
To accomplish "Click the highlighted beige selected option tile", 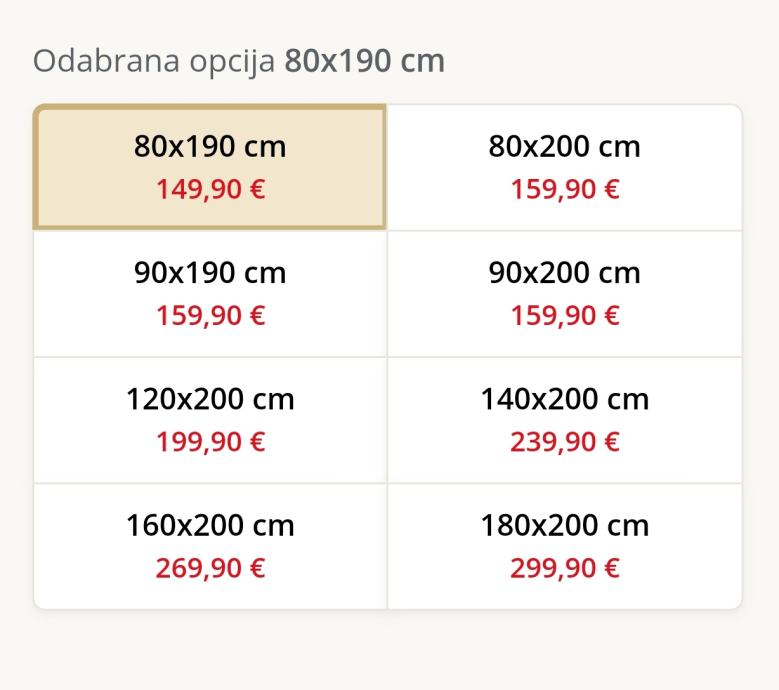I will click(210, 167).
